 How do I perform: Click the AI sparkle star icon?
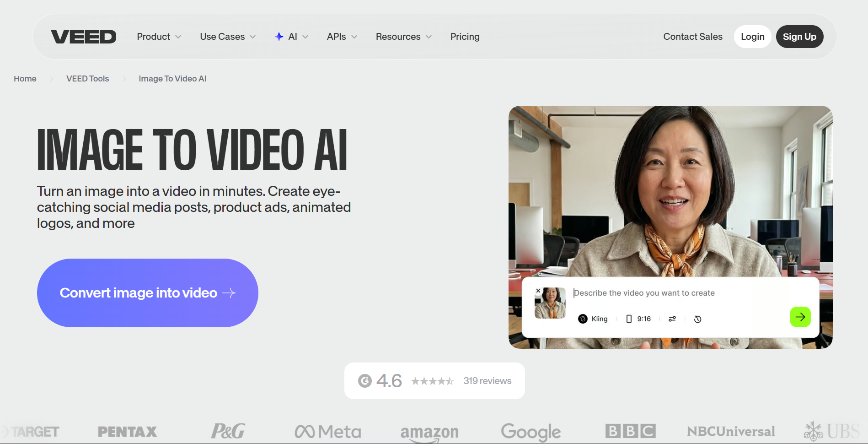pos(279,37)
